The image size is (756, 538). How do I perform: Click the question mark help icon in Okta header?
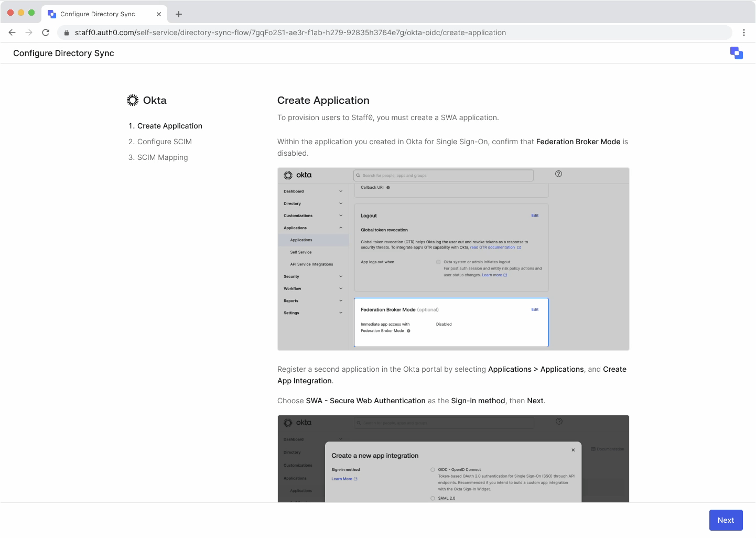558,174
